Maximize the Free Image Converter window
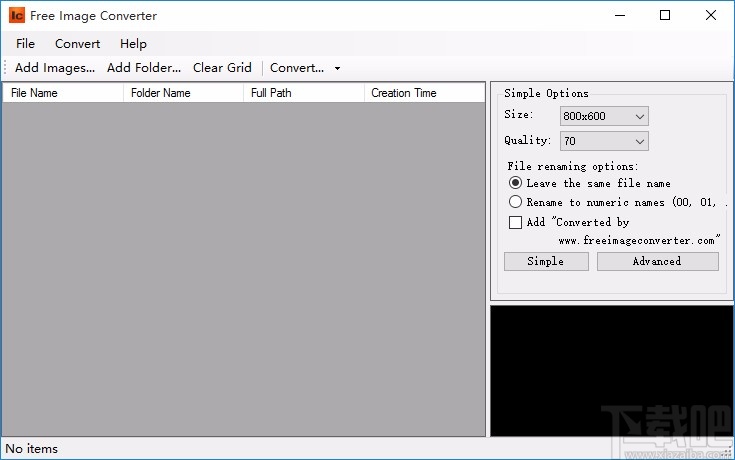 coord(665,15)
